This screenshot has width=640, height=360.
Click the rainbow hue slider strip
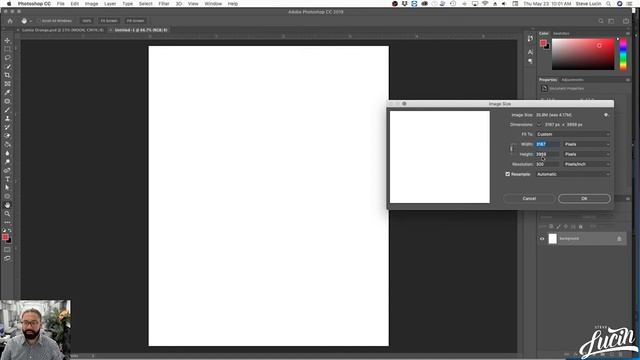tap(623, 54)
